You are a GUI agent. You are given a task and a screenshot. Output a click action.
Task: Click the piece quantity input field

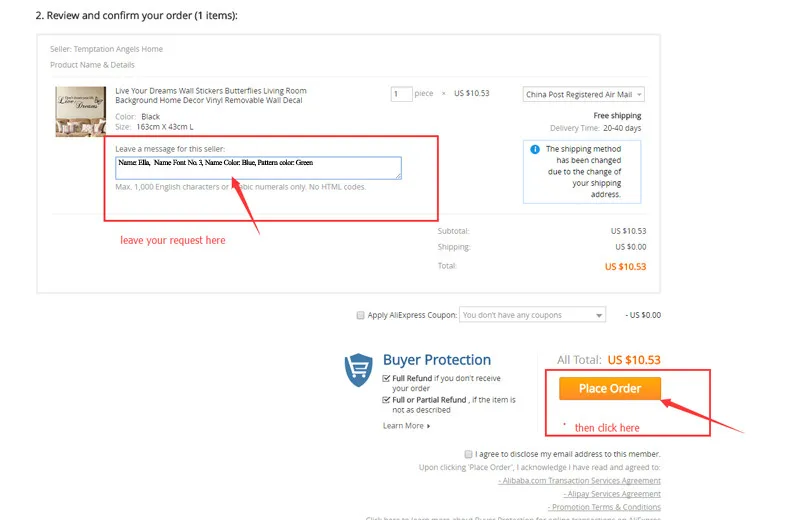402,94
